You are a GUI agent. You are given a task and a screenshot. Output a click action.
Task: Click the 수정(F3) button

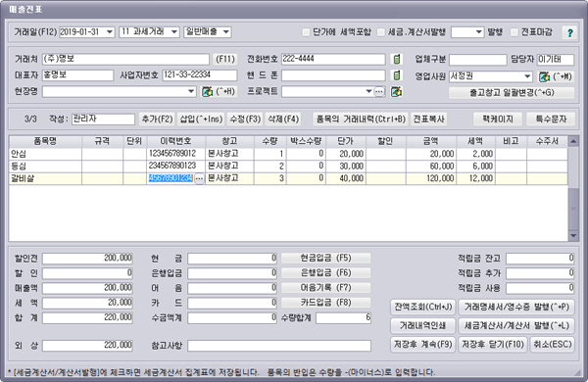click(245, 119)
